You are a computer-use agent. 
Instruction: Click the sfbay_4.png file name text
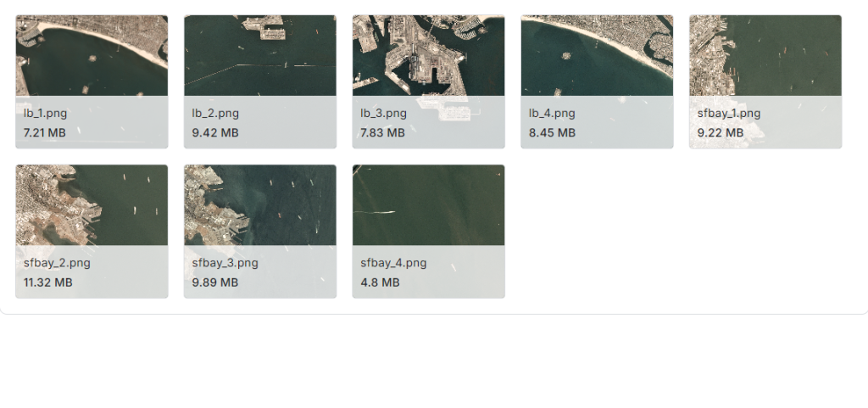click(393, 263)
